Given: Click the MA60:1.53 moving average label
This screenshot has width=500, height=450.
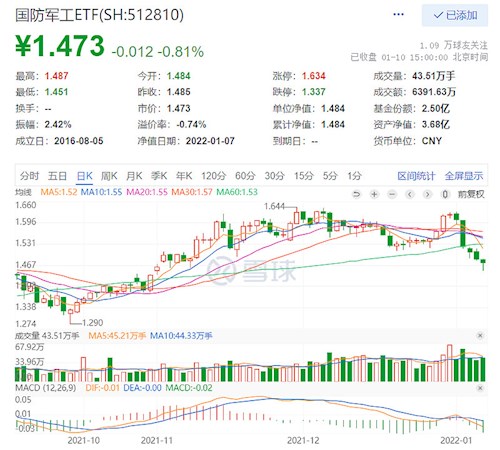Looking at the screenshot, I should 237,192.
